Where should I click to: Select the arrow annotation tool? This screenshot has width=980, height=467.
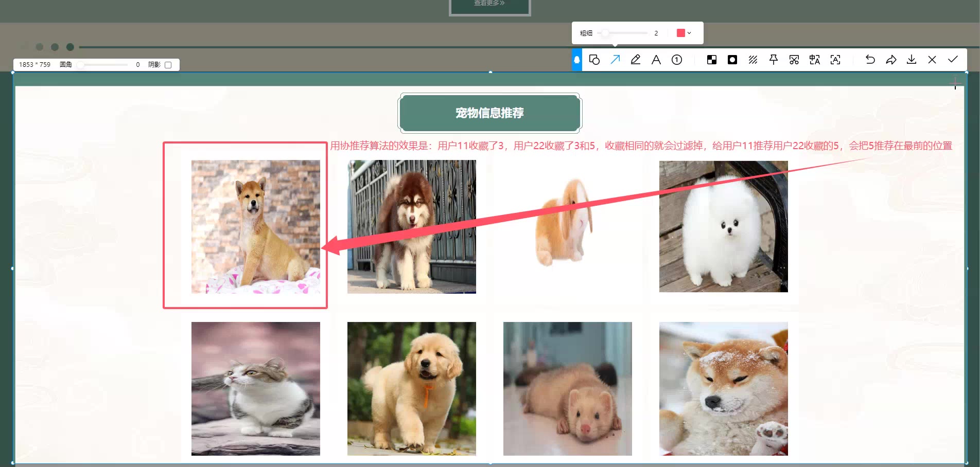pos(615,60)
